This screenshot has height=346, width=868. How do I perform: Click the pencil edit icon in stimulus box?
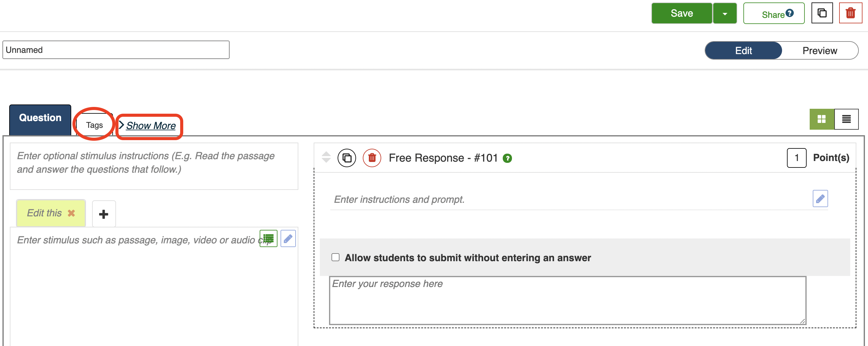pyautogui.click(x=288, y=238)
